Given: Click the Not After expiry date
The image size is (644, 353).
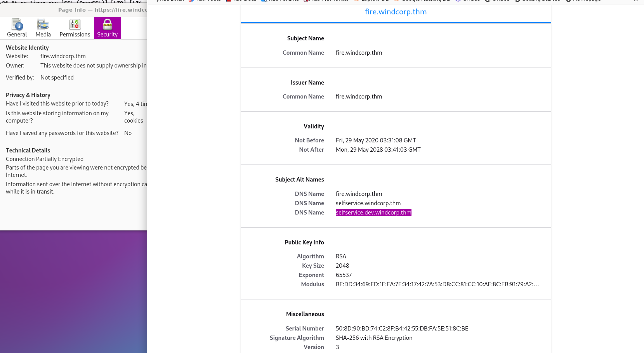Looking at the screenshot, I should (x=378, y=150).
